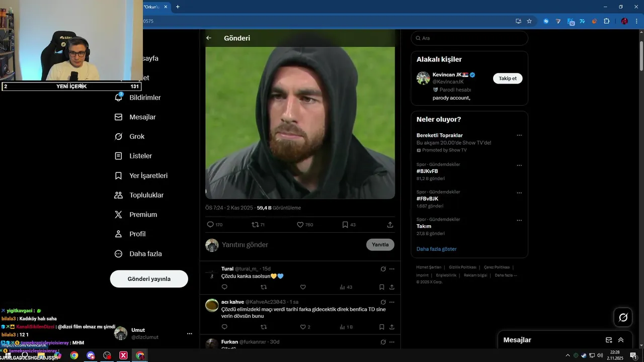Open Extensions puzzle menu

click(x=606, y=21)
